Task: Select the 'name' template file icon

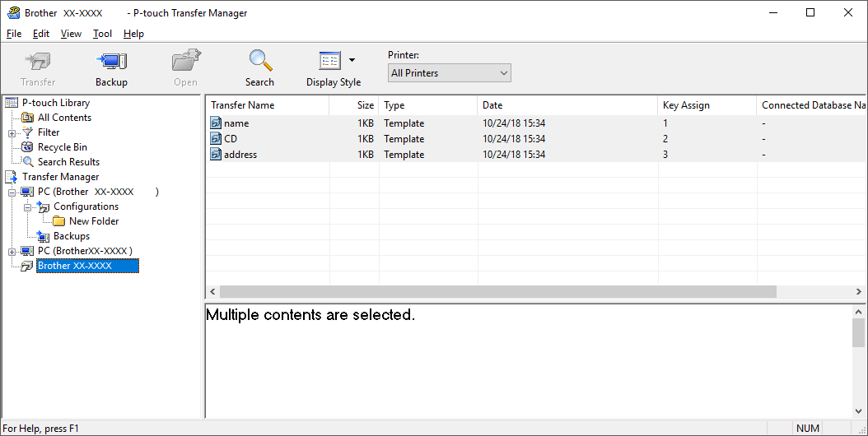Action: [216, 123]
